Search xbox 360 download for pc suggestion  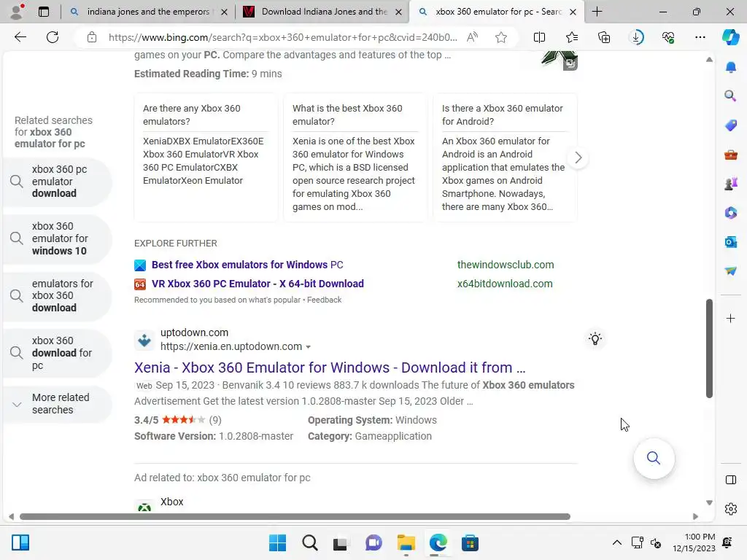(57, 353)
